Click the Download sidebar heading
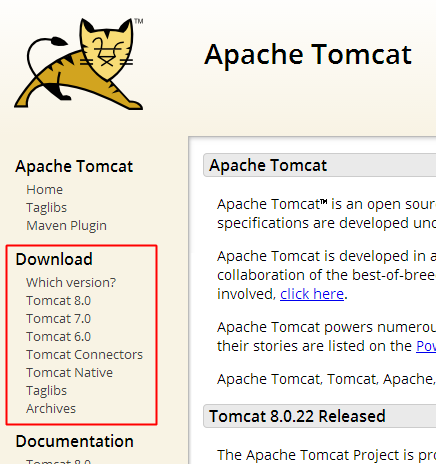 (x=54, y=259)
